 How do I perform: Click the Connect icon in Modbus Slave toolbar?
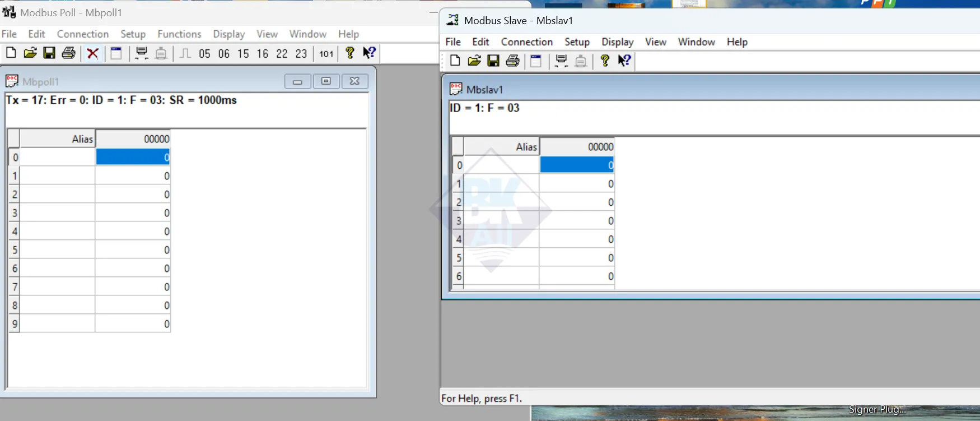click(x=561, y=61)
